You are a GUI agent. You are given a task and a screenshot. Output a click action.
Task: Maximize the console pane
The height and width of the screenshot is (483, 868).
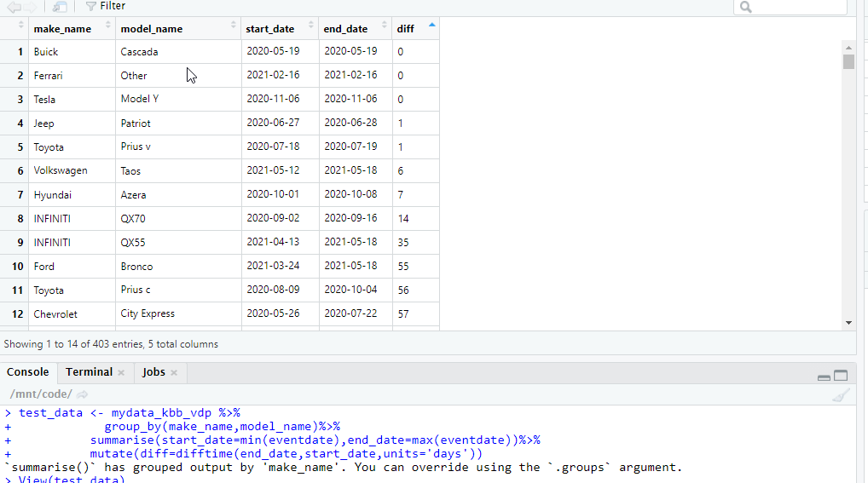(x=841, y=376)
